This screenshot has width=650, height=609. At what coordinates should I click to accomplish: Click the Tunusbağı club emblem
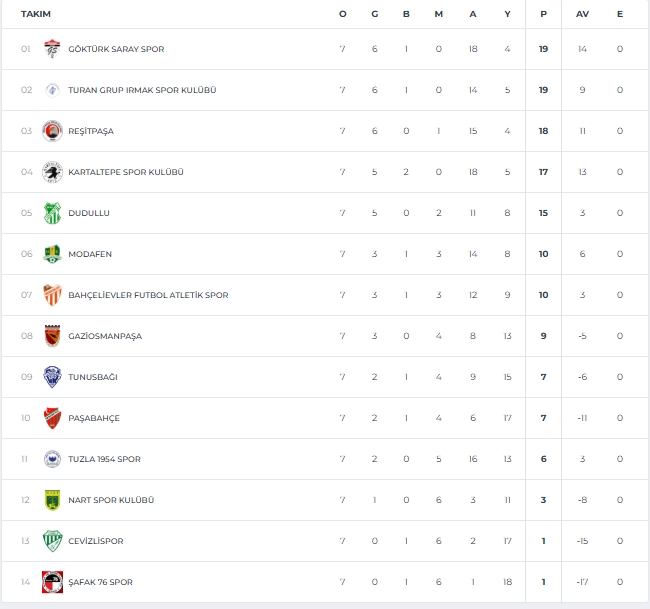click(52, 377)
